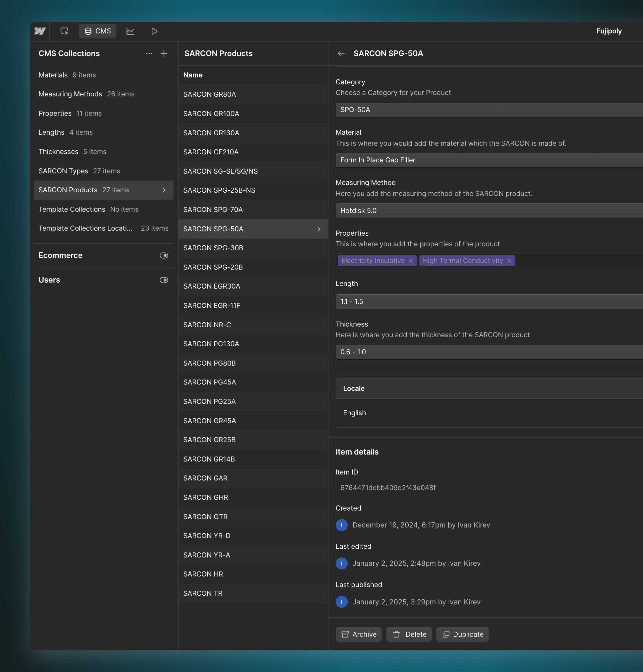
Task: Open the Thickness dropdown showing 0.6 - 1.0
Action: (x=489, y=352)
